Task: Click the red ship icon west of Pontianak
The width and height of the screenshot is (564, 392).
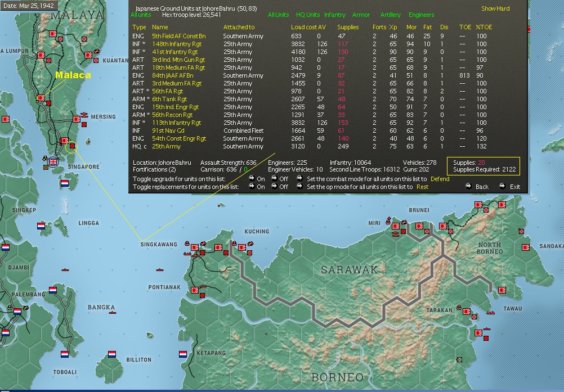Action: pos(160,269)
